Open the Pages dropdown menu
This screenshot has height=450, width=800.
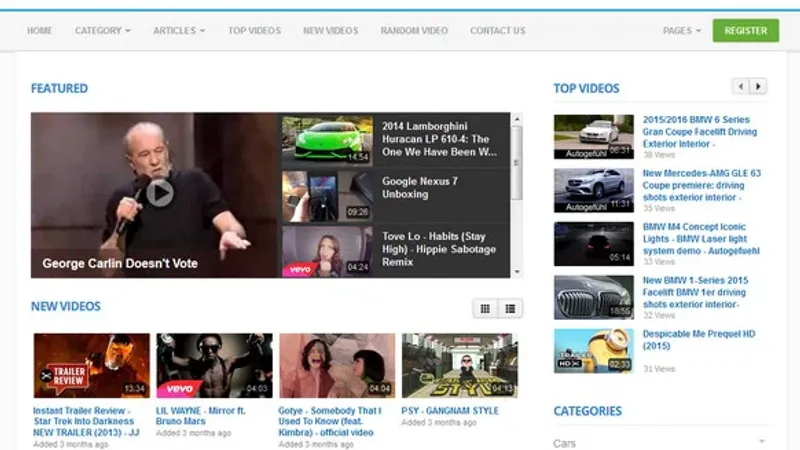click(682, 31)
